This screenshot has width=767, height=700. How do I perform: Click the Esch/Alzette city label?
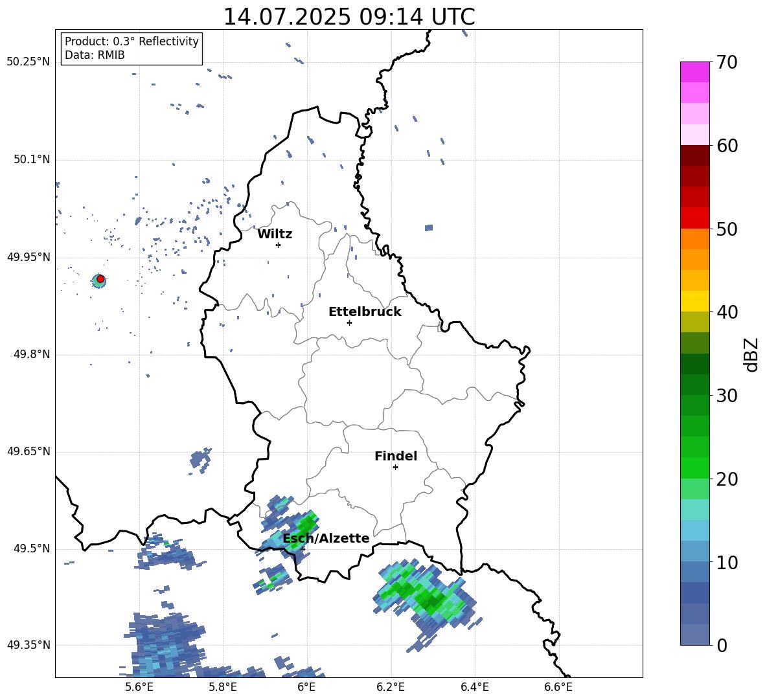(326, 538)
